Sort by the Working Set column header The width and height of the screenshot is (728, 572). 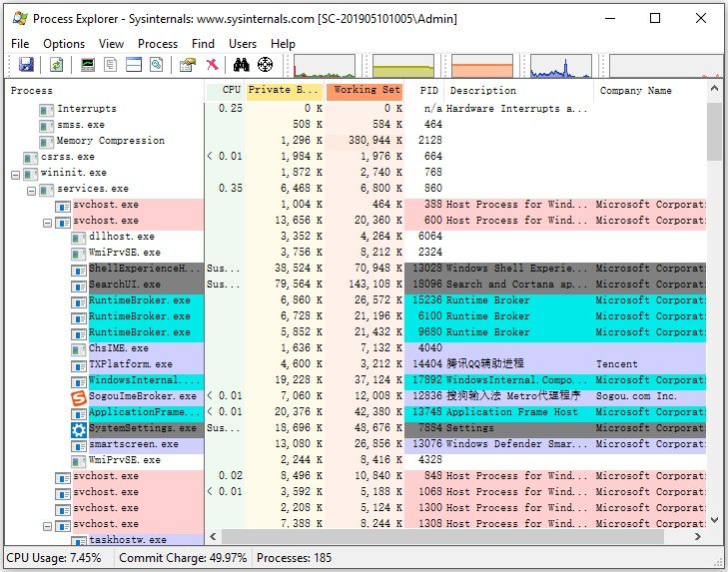[x=364, y=90]
